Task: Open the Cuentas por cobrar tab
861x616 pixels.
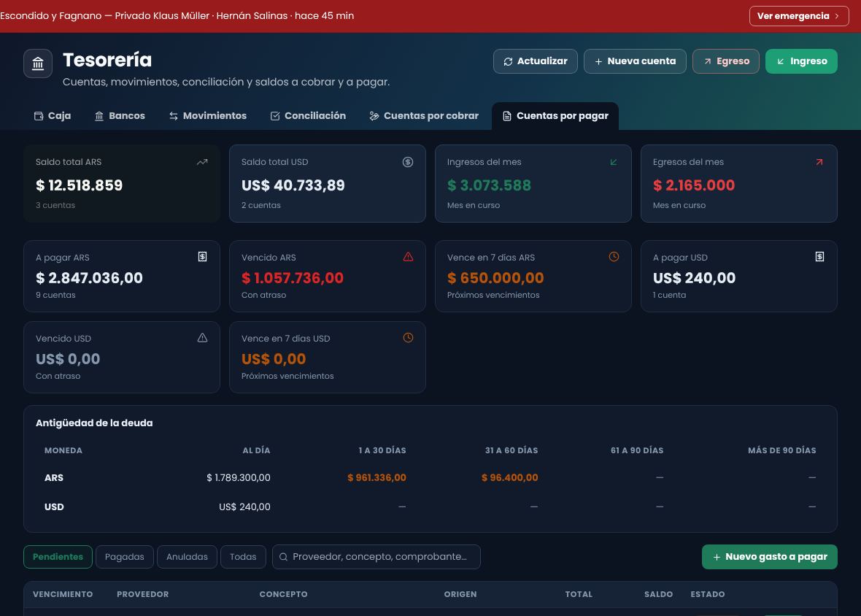Action: [x=424, y=116]
